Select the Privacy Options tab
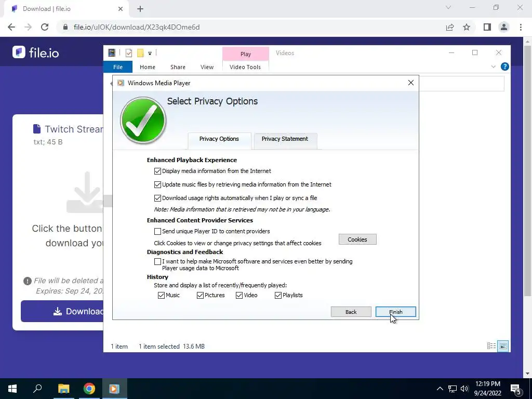 click(219, 140)
